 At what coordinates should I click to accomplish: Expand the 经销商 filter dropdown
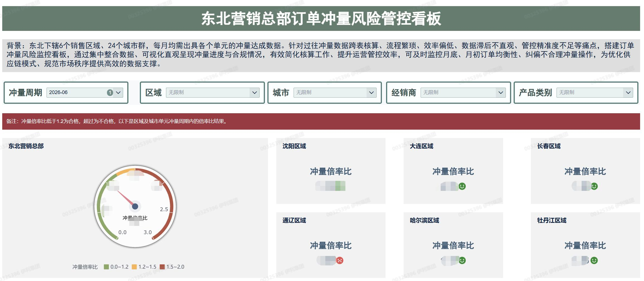501,93
